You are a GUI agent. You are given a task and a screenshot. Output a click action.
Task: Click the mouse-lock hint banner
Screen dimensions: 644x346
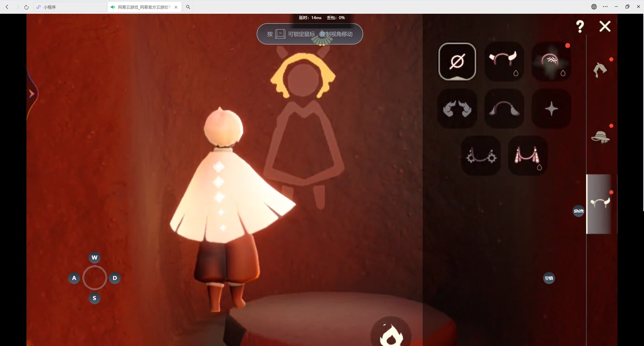(x=310, y=34)
